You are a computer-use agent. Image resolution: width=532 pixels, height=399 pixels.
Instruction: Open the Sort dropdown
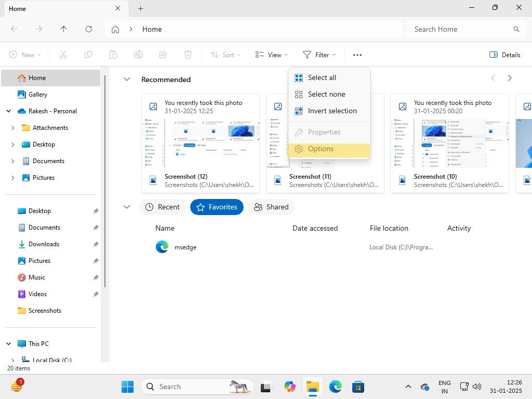tap(225, 55)
